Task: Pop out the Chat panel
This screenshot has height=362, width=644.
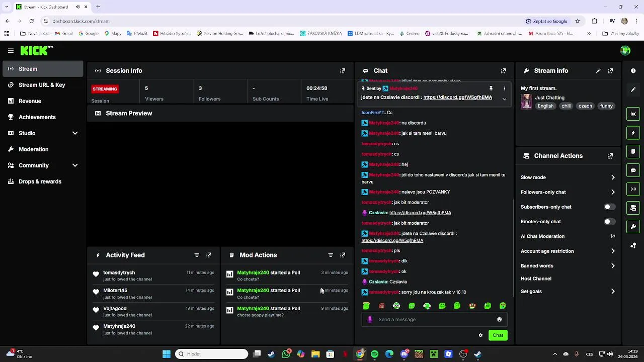Action: 503,71
